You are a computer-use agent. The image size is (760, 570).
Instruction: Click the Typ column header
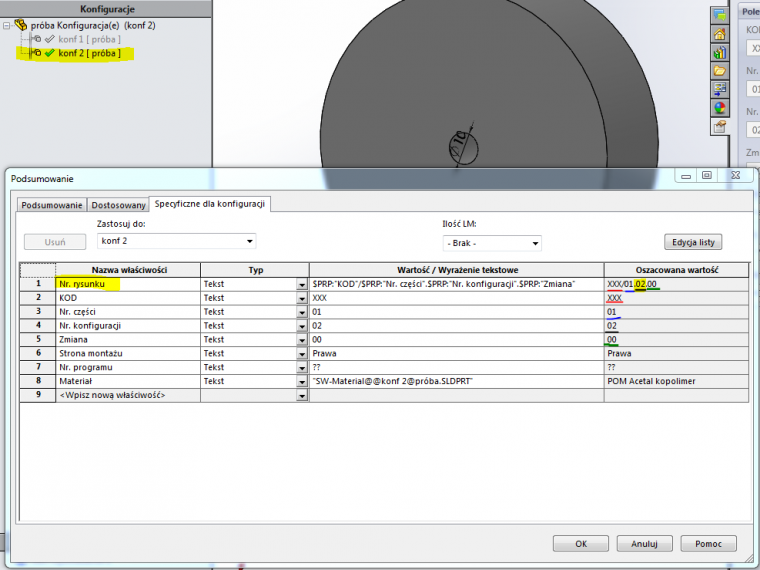coord(255,270)
